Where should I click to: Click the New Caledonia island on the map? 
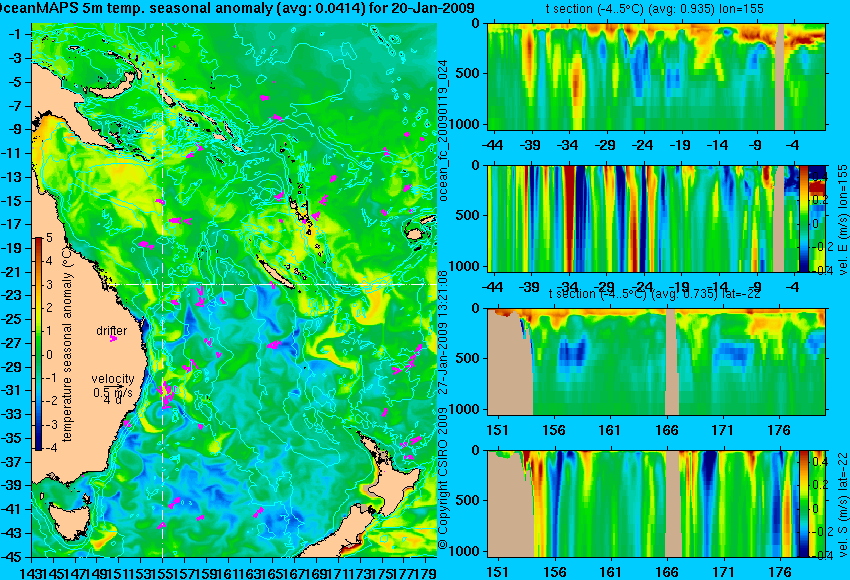[x=276, y=273]
